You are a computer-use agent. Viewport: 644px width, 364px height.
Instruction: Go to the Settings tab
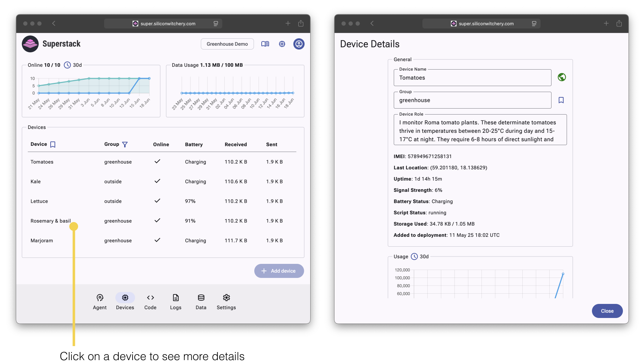click(227, 302)
